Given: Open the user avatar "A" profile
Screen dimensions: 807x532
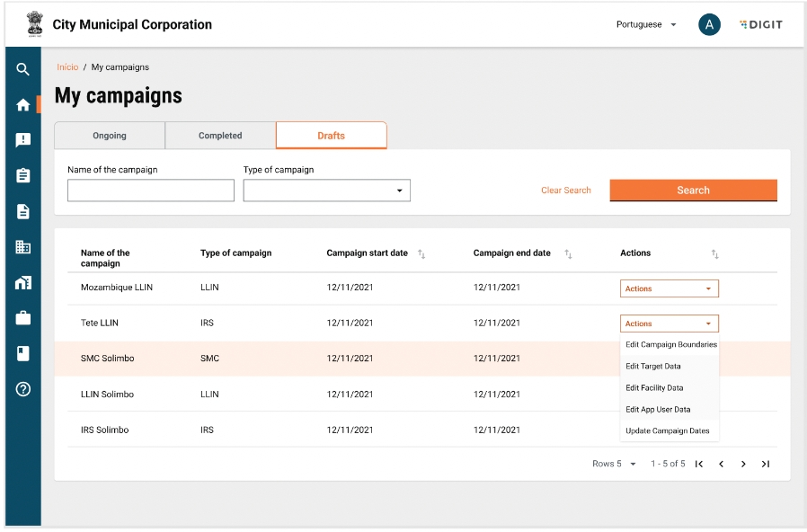Looking at the screenshot, I should [709, 25].
